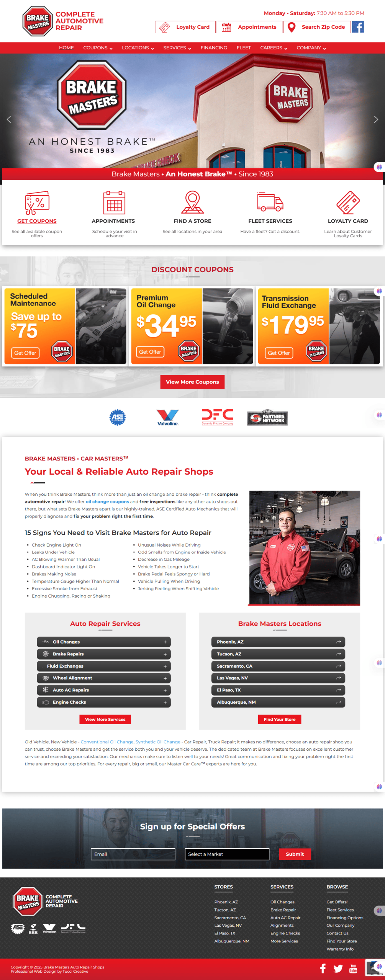
Task: Click the Fleet Services truck icon
Action: tap(270, 202)
